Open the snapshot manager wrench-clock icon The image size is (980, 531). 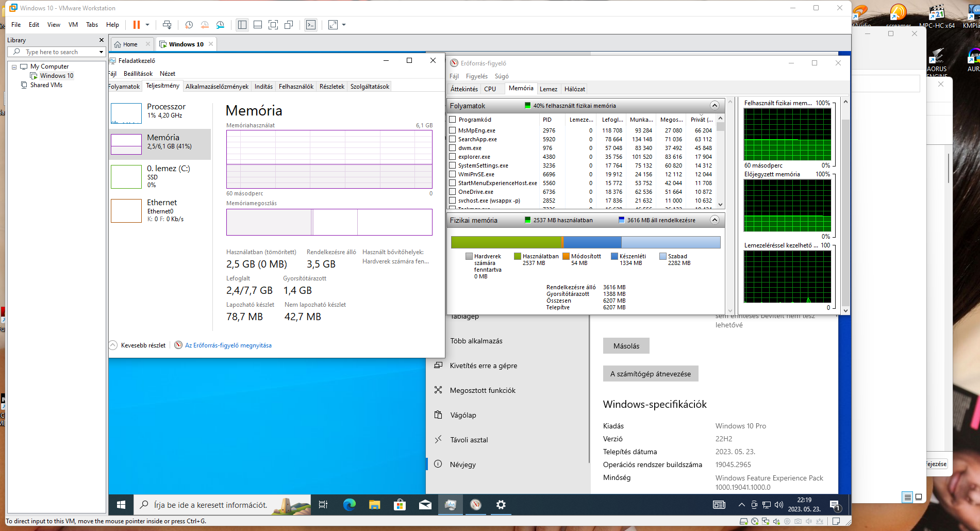tap(220, 25)
